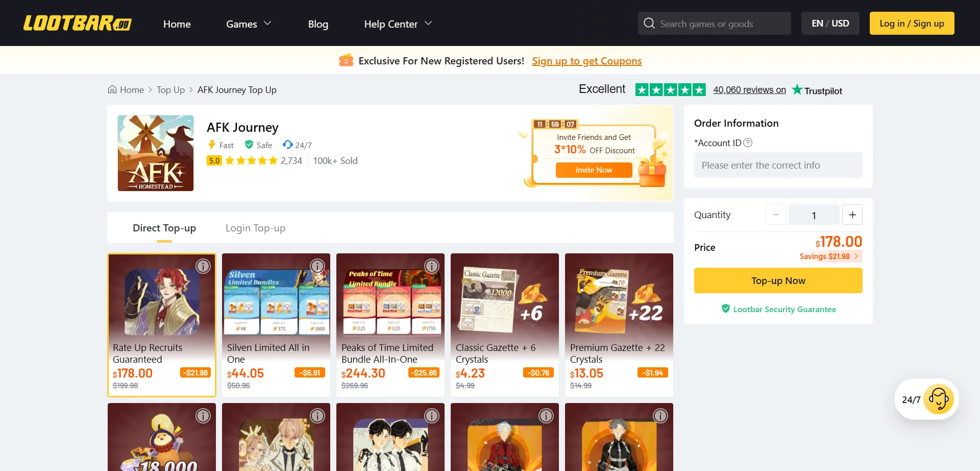Increase quantity with the plus button
The height and width of the screenshot is (471, 980).
(x=852, y=215)
